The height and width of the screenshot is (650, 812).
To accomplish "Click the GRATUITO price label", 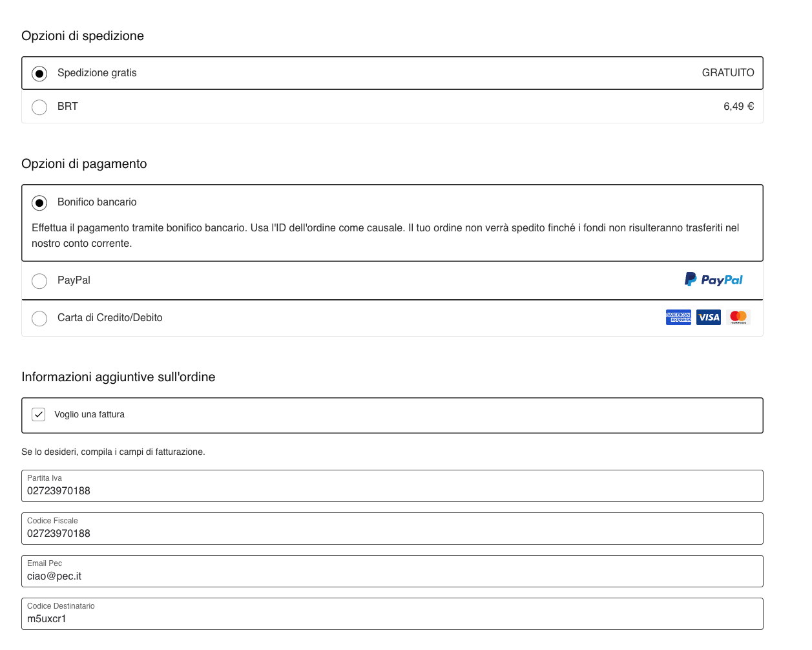I will pos(727,73).
